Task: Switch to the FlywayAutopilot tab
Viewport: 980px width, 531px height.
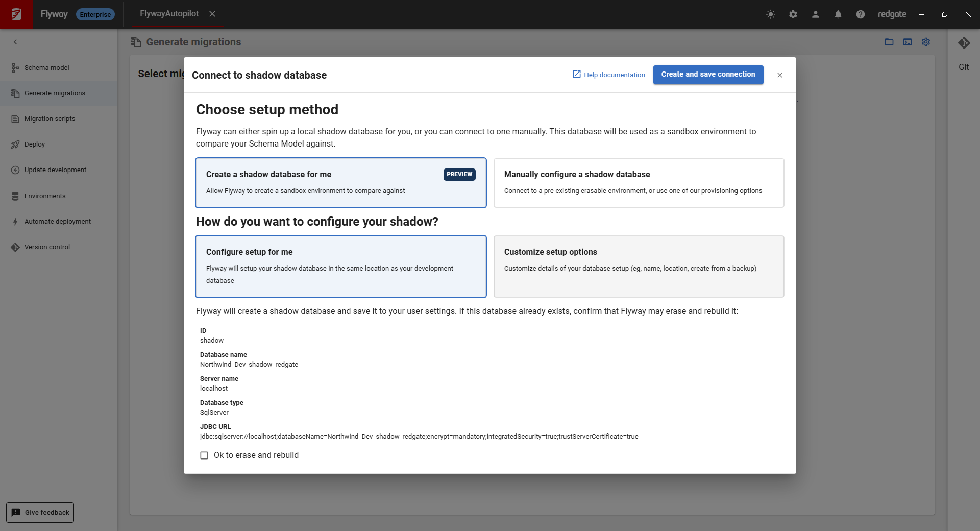Action: pos(169,14)
